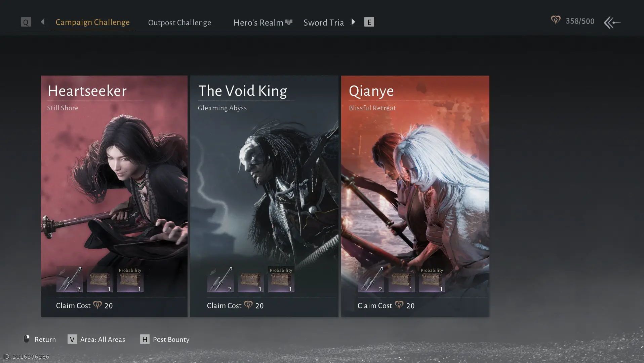The image size is (644, 363).
Task: Click the E key next-tab icon
Action: (x=369, y=22)
